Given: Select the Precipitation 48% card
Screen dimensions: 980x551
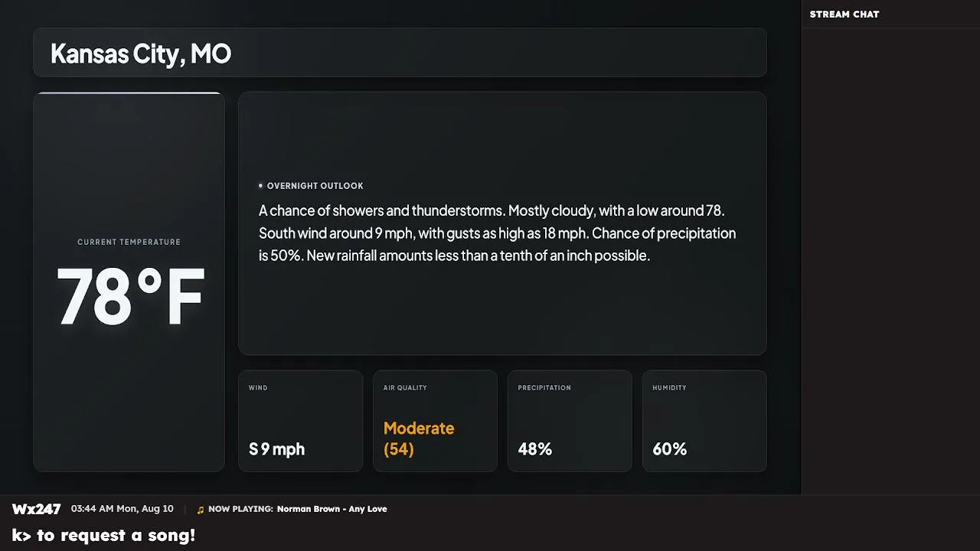Looking at the screenshot, I should [x=570, y=421].
